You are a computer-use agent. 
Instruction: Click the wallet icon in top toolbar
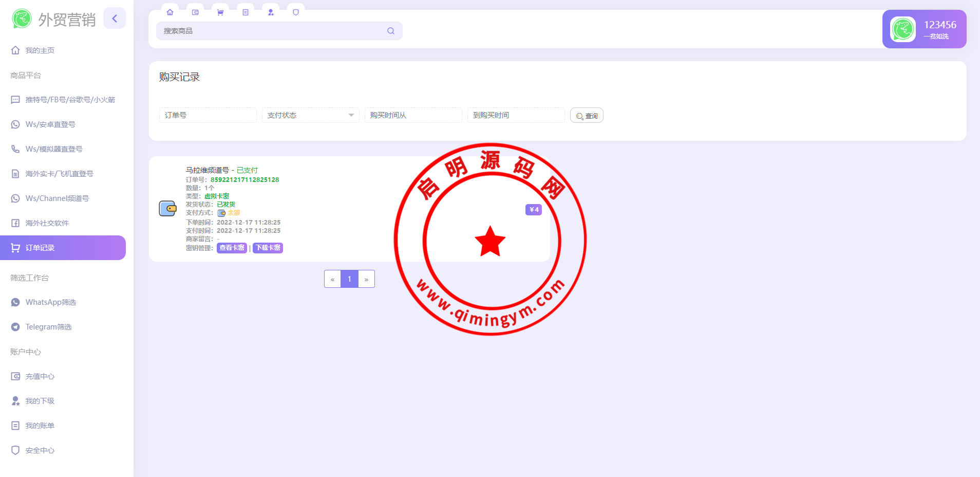[195, 12]
